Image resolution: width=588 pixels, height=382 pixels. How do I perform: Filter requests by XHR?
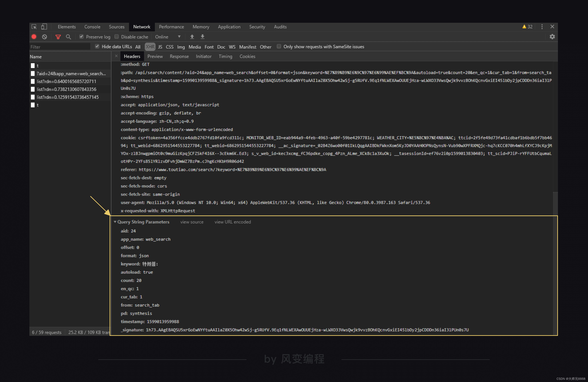[x=150, y=47]
